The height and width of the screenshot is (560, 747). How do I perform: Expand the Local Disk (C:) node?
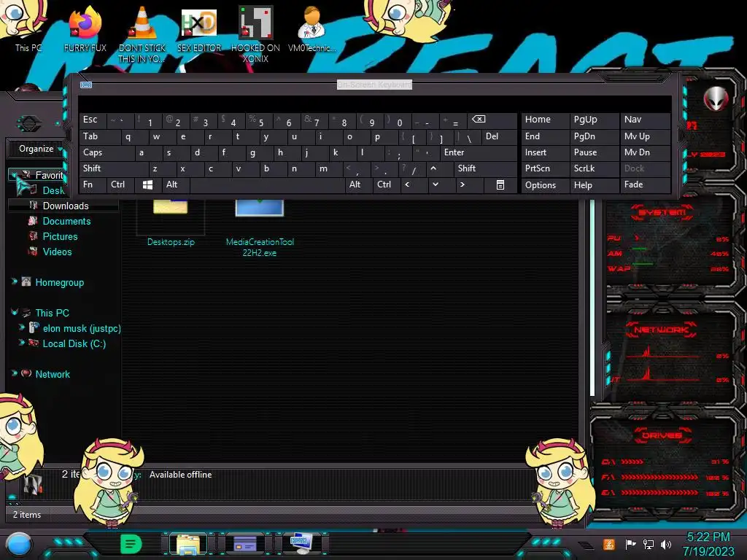tap(21, 343)
